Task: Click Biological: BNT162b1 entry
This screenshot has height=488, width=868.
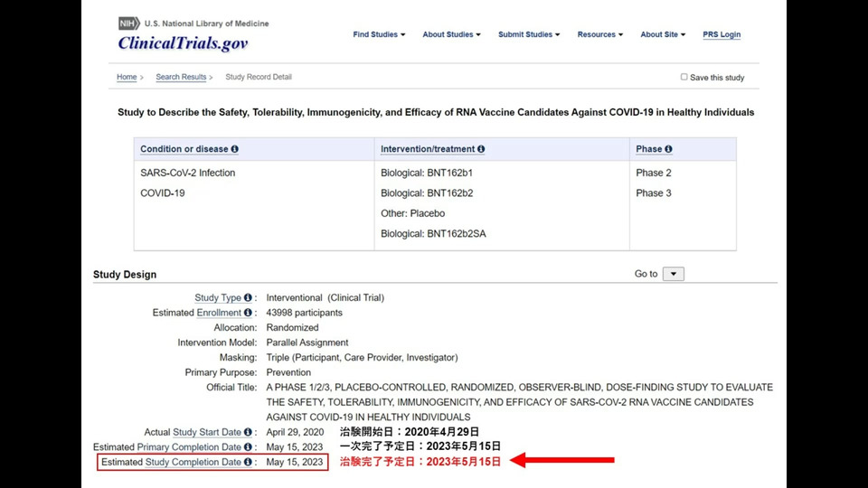Action: pos(427,173)
